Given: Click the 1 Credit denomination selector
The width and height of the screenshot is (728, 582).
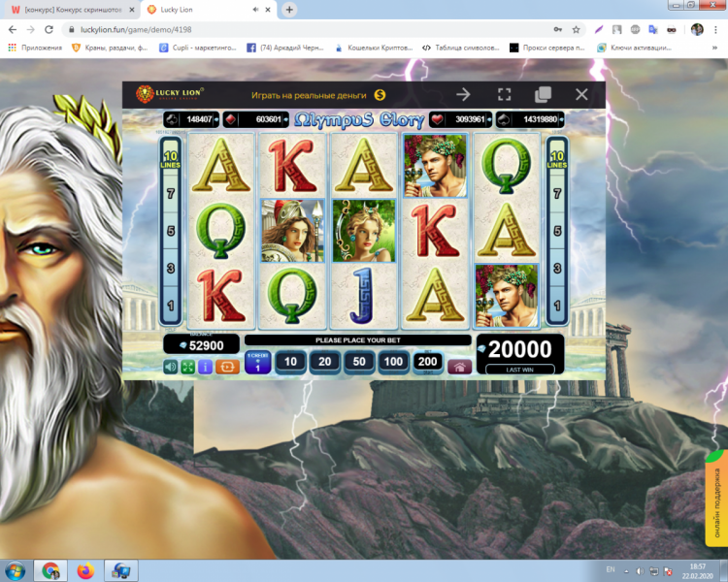Looking at the screenshot, I should click(x=257, y=364).
